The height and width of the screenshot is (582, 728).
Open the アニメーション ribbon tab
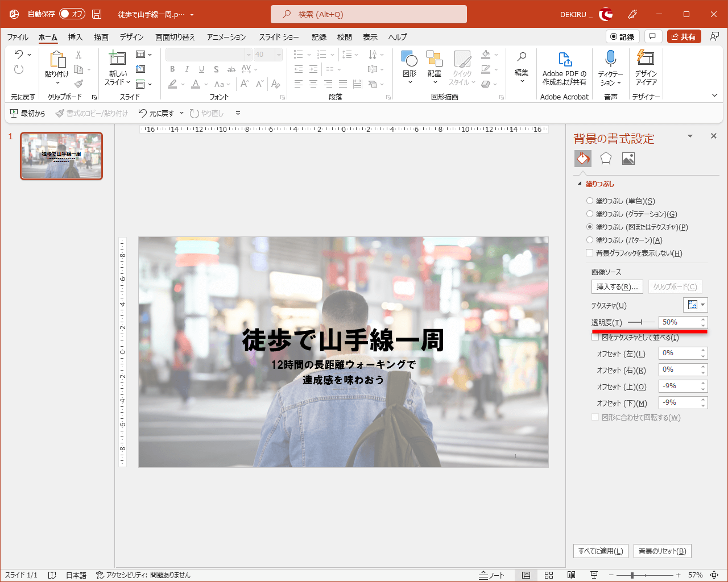(226, 37)
